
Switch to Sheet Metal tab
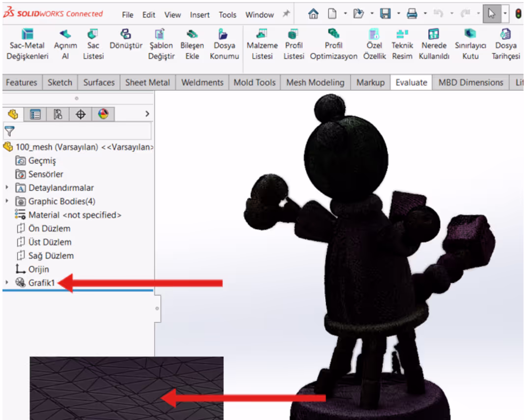147,83
